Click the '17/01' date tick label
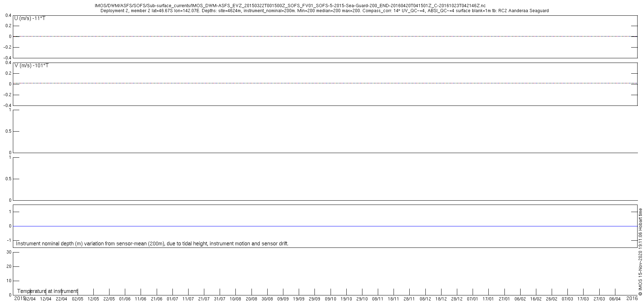Image resolution: width=644 pixels, height=304 pixels. pos(488,299)
